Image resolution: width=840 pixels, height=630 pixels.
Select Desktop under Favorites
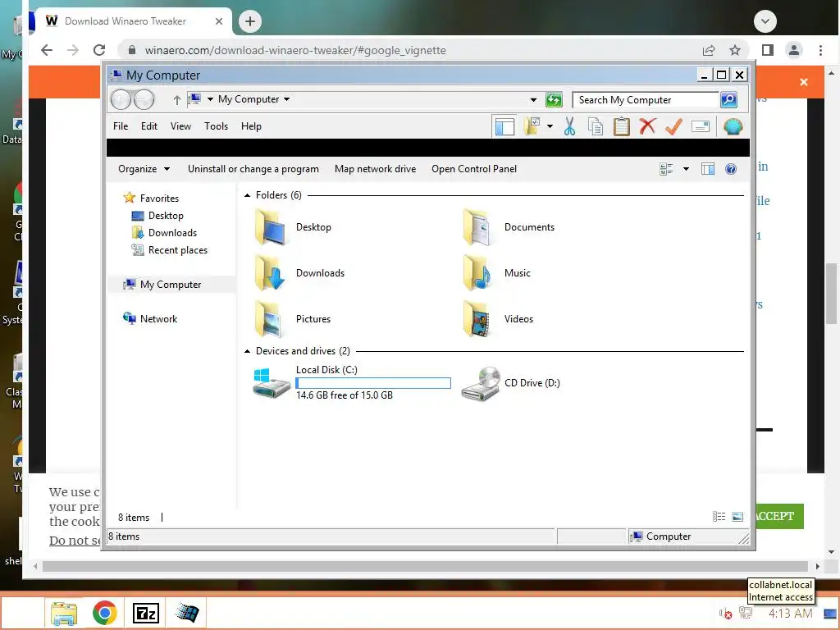[x=166, y=216]
